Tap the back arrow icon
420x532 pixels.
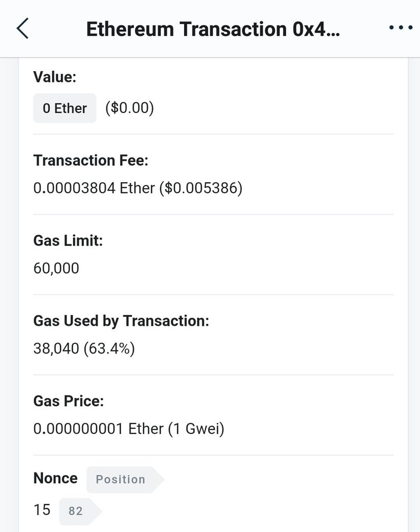pyautogui.click(x=23, y=29)
